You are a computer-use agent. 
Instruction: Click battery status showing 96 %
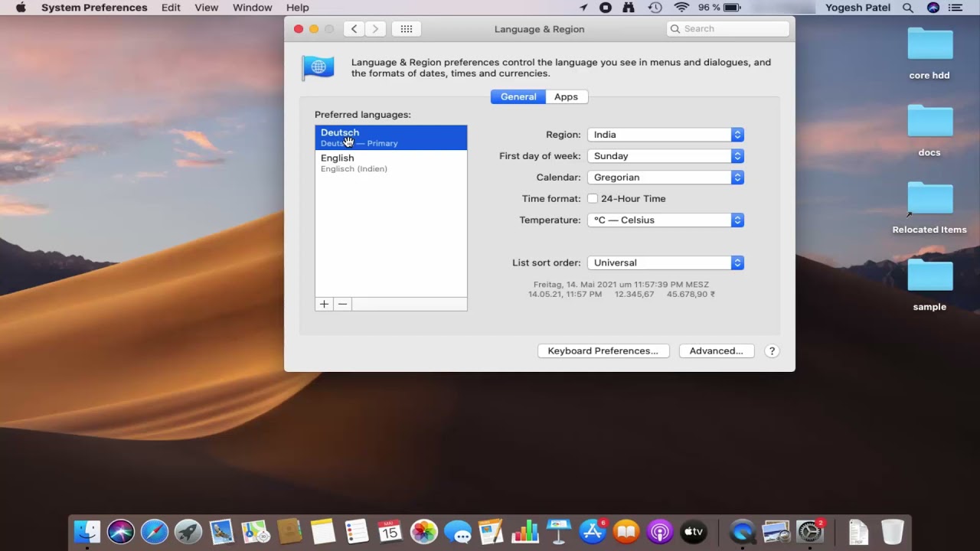719,8
